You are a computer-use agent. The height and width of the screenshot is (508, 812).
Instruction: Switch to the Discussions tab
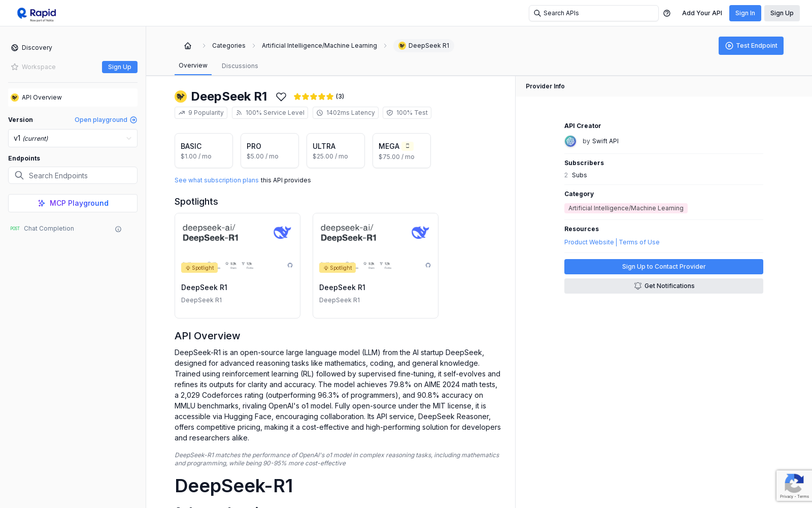(x=240, y=66)
